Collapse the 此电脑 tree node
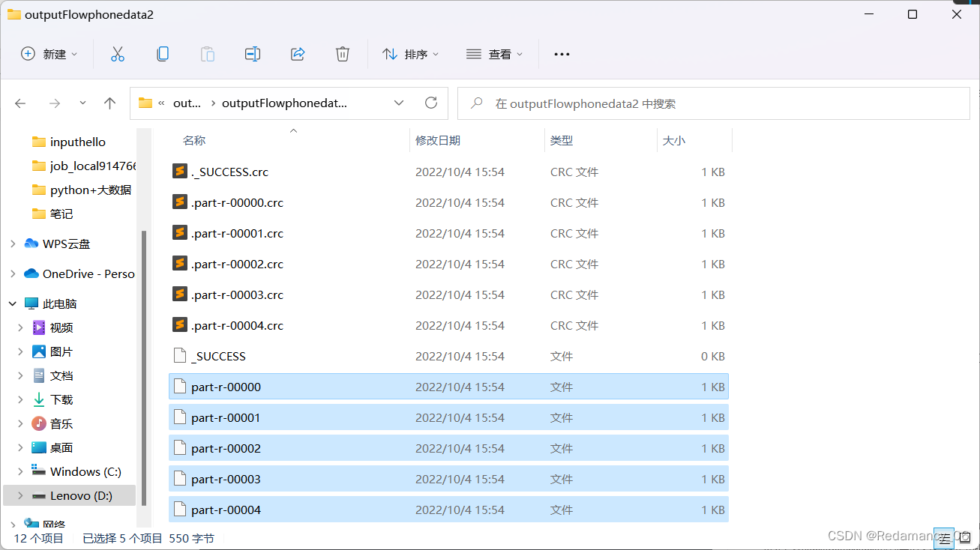 (x=13, y=303)
